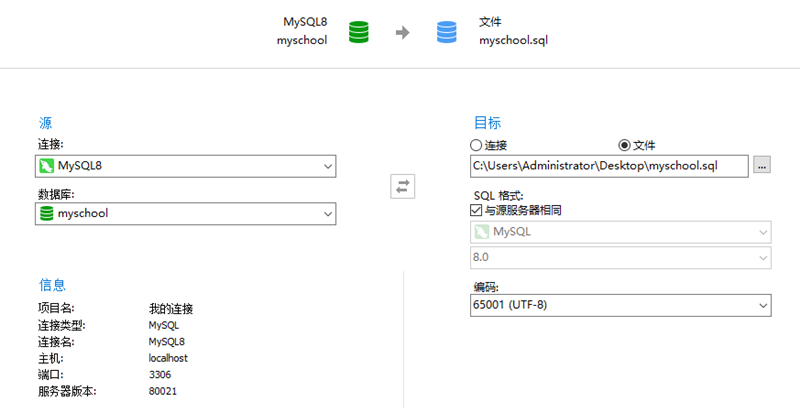The height and width of the screenshot is (412, 800).
Task: Open the 编码 65001 (UTF-8) dropdown
Action: (762, 305)
